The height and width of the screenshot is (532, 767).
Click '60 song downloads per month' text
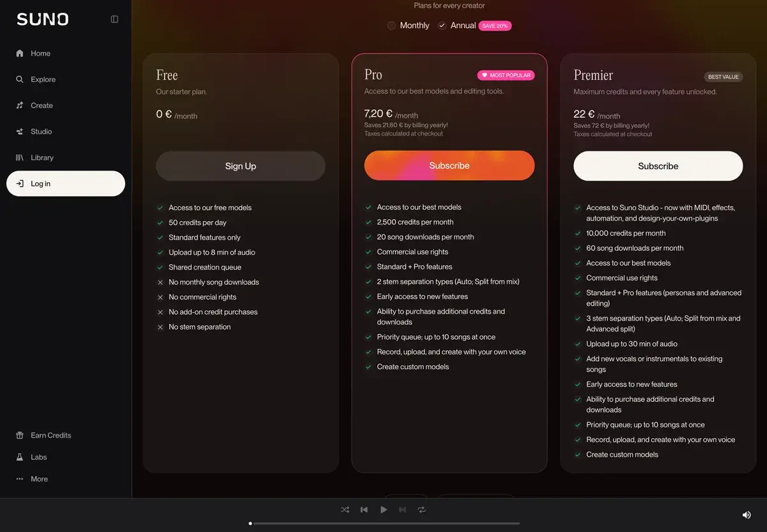click(635, 248)
